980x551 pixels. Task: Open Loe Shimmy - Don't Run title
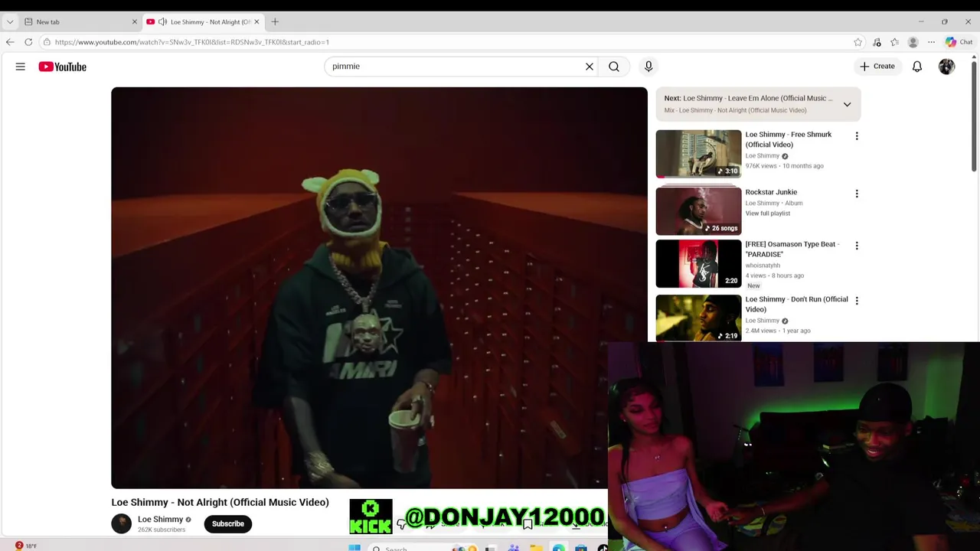click(796, 304)
